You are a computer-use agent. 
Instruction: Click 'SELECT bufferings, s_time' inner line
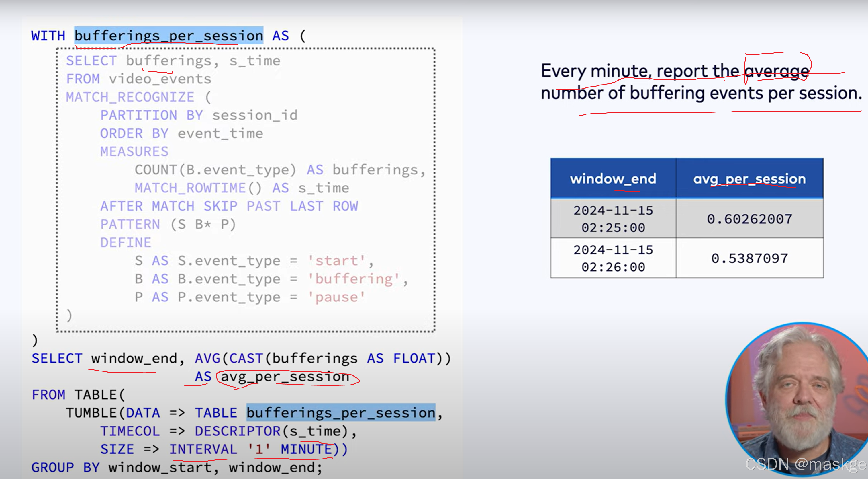(173, 61)
